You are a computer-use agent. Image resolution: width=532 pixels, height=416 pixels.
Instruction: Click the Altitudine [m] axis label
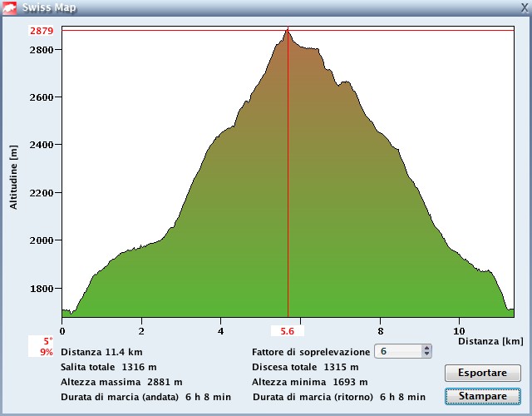tap(13, 175)
